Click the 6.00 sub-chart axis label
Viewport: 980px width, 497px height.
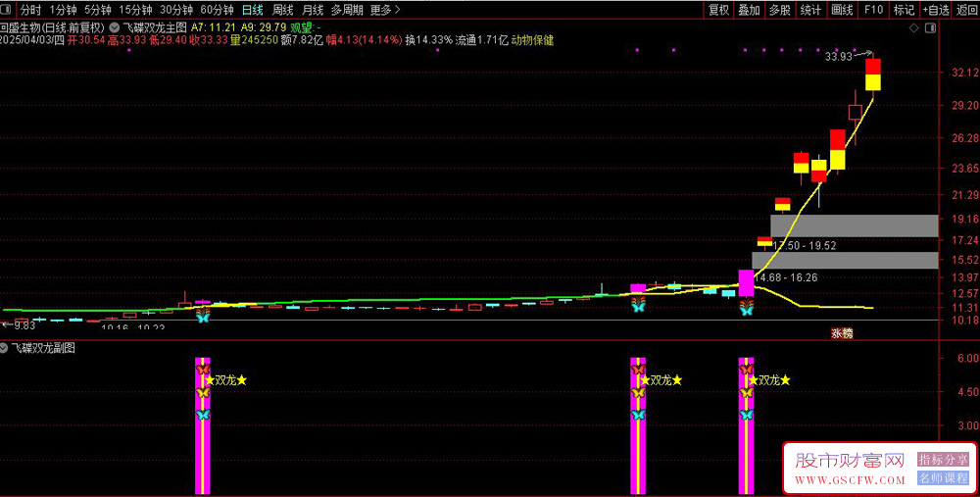tap(967, 358)
